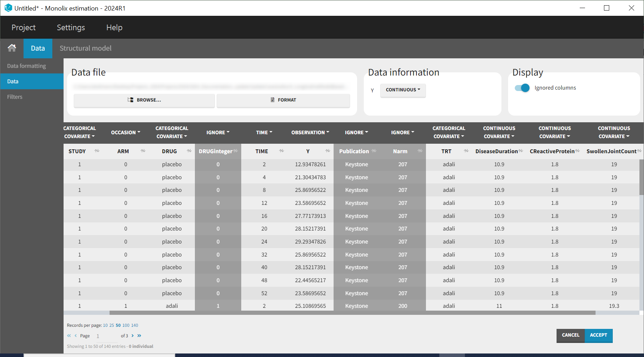Click the BROWSE... button

tap(144, 100)
